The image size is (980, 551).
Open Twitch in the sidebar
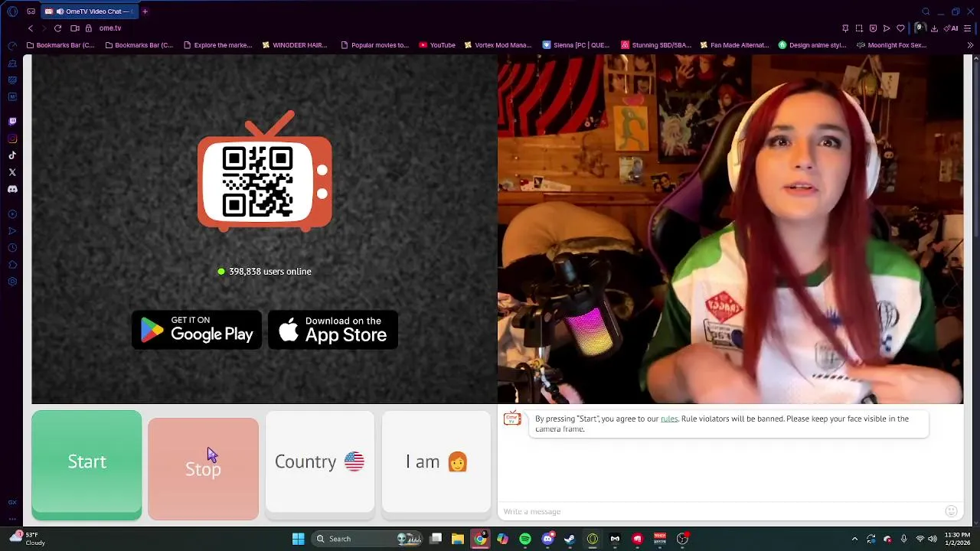12,121
